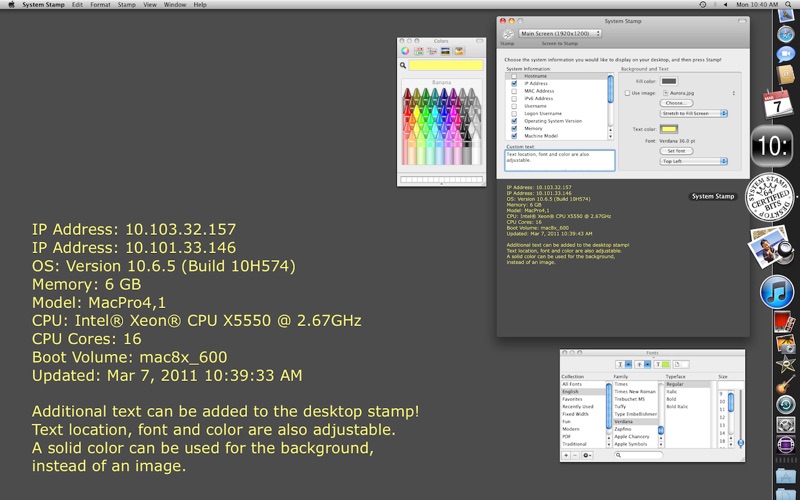Open iTunes from the Dock
Viewport: 800px width, 500px height.
[777, 292]
